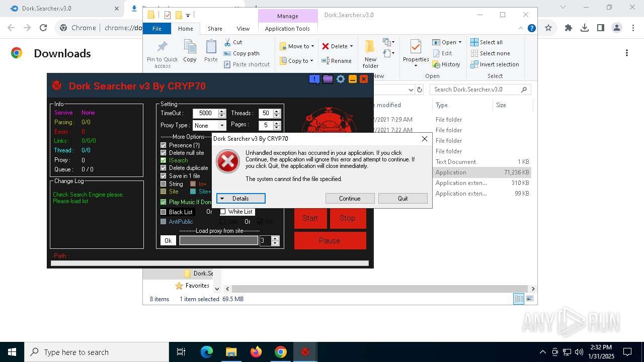The height and width of the screenshot is (362, 644).
Task: Increase the Threads spinner value
Action: pos(276,111)
